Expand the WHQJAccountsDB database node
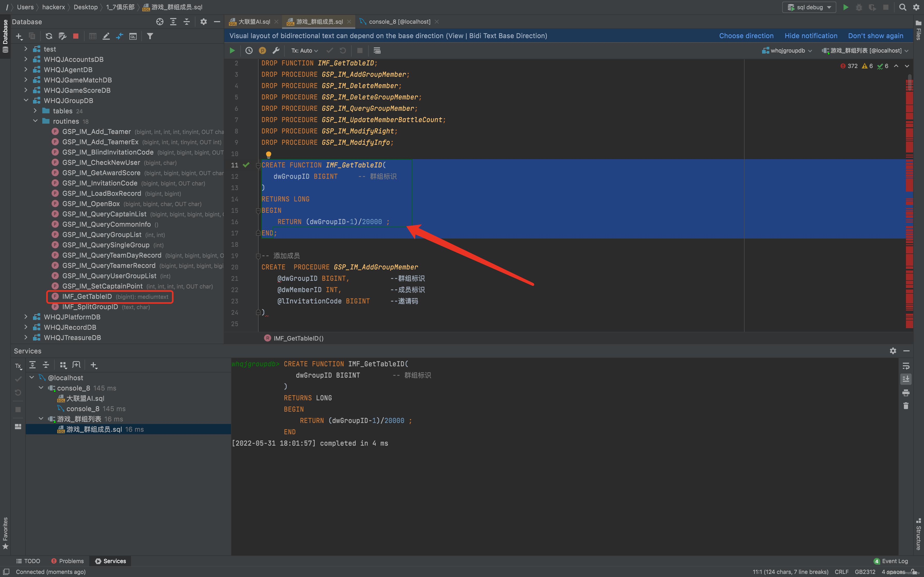 pyautogui.click(x=26, y=59)
